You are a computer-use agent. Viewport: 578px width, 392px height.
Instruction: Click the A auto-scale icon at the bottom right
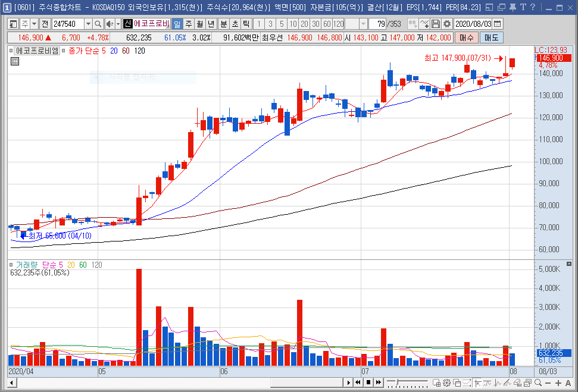(568, 383)
